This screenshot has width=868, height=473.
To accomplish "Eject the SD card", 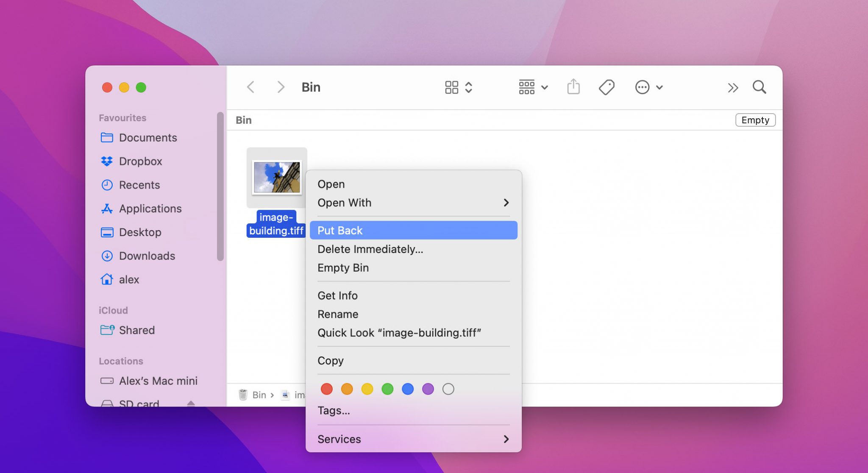I will [x=191, y=403].
